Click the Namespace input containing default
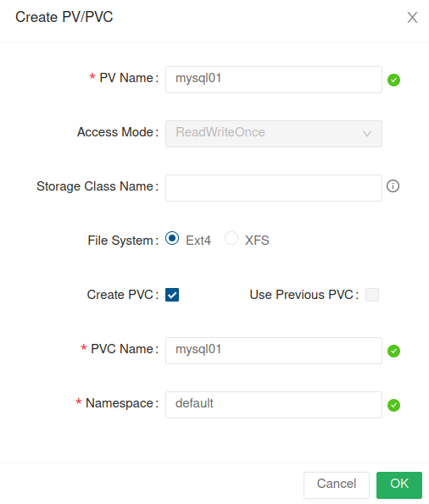 (x=274, y=405)
